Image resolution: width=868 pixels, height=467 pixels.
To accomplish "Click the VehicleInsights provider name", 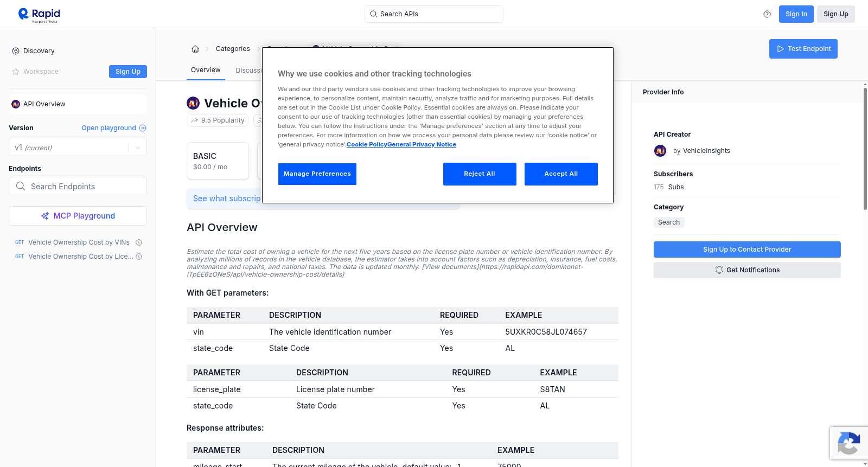I will coord(706,151).
